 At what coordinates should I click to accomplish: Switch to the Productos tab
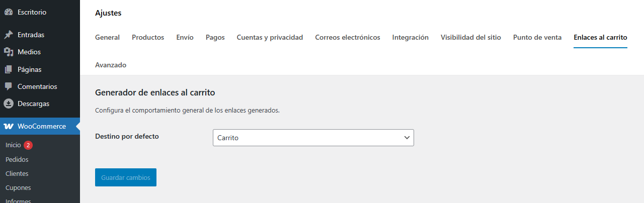click(148, 37)
